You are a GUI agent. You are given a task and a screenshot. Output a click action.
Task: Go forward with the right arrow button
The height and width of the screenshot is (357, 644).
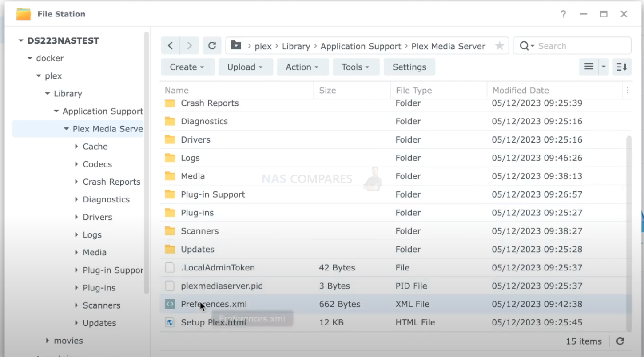189,46
